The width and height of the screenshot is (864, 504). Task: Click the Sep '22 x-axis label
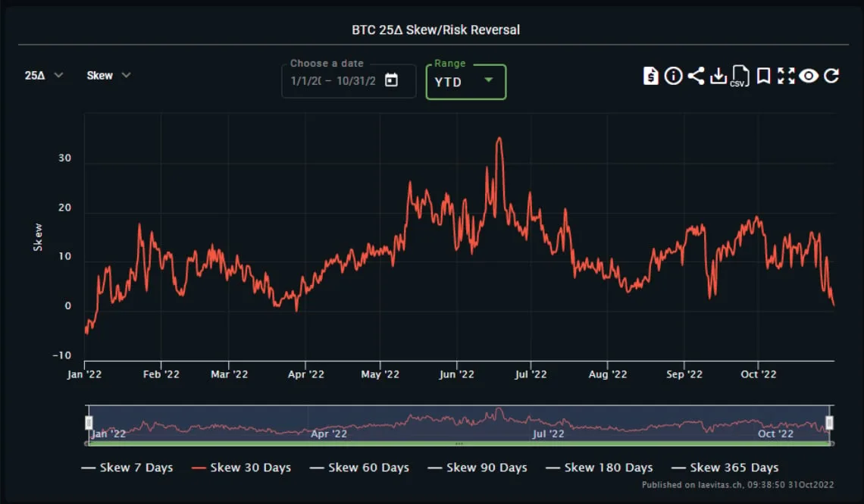684,374
